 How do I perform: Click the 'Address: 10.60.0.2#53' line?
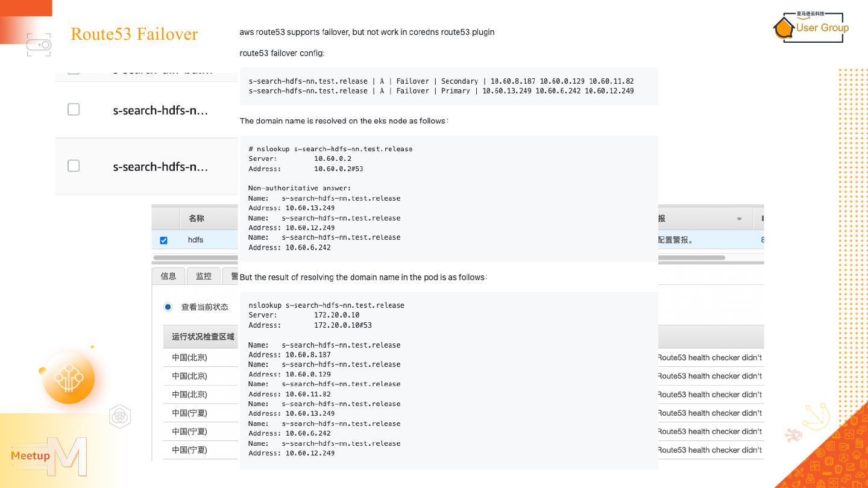pyautogui.click(x=306, y=169)
